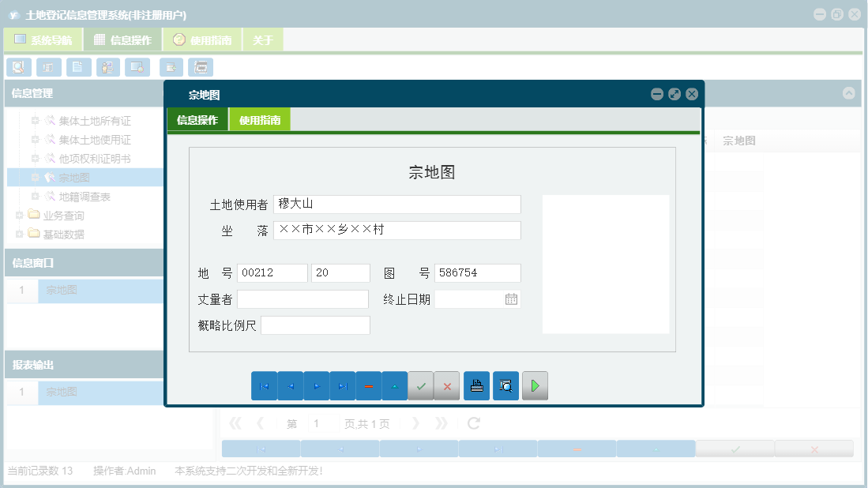Advance to next record with blue arrow icon
Screen dimensions: 868x488
pyautogui.click(x=318, y=385)
